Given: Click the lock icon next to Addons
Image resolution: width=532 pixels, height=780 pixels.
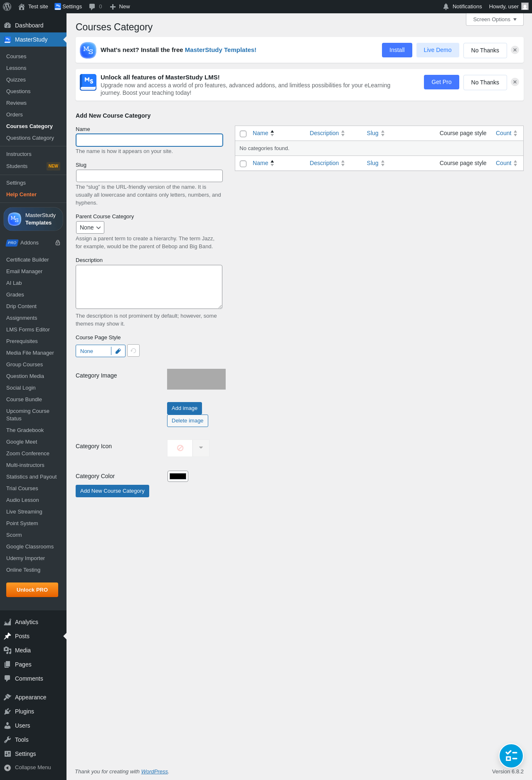Looking at the screenshot, I should point(58,243).
